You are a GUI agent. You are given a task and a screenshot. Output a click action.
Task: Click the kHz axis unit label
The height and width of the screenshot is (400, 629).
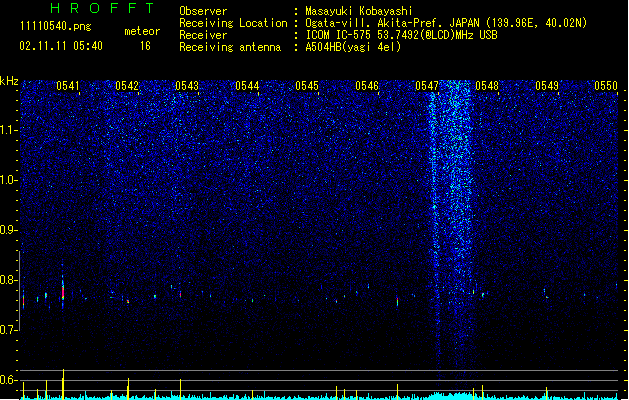[x=9, y=81]
